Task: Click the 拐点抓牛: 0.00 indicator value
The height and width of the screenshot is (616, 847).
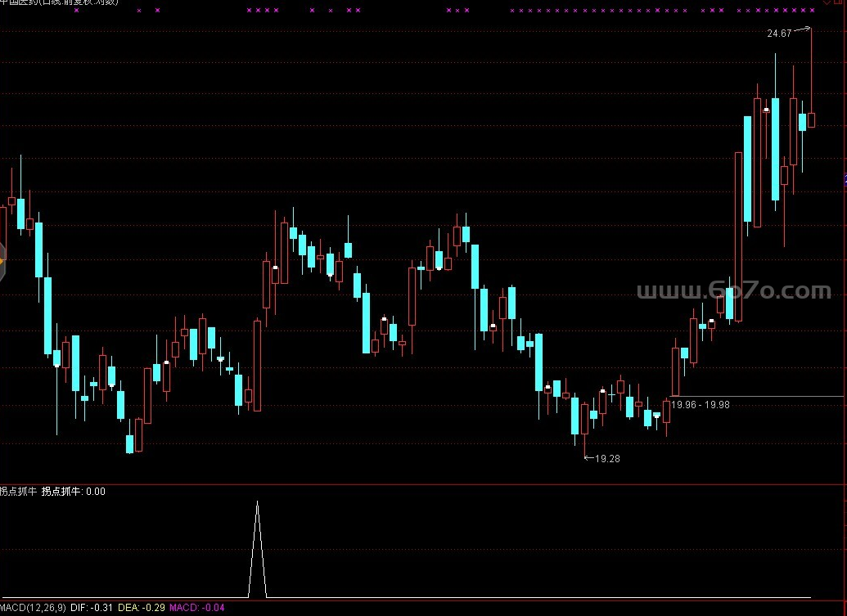Action: click(x=74, y=492)
